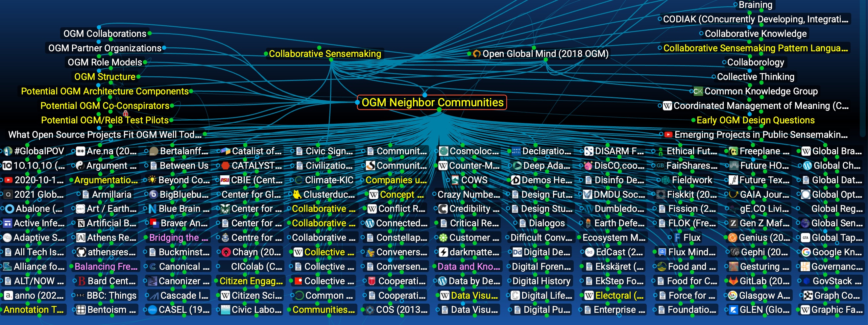This screenshot has height=325, width=868.
Task: Click the GitLab fox icon
Action: click(733, 281)
